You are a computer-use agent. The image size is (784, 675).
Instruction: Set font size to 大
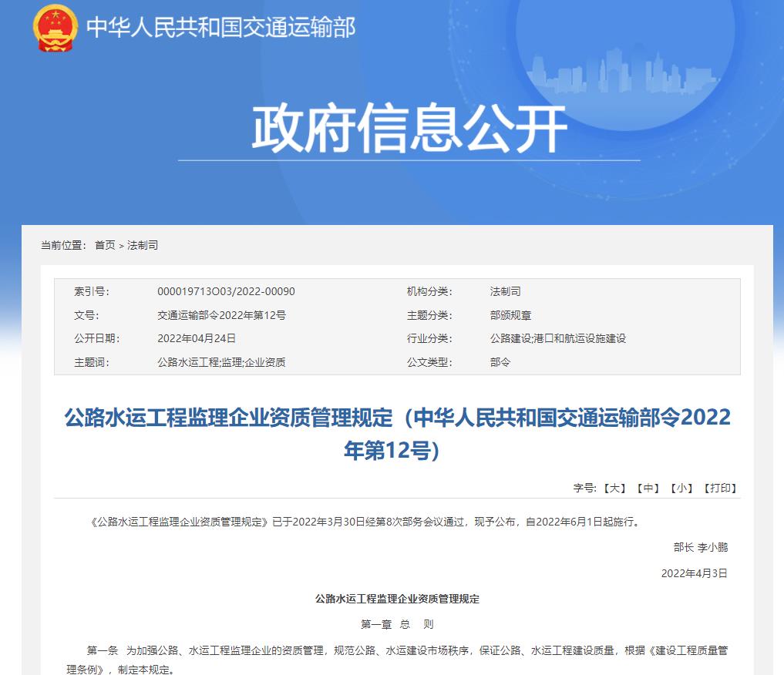click(614, 488)
